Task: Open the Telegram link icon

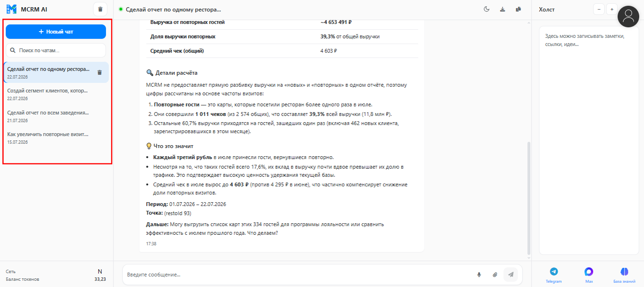Action: (x=554, y=275)
